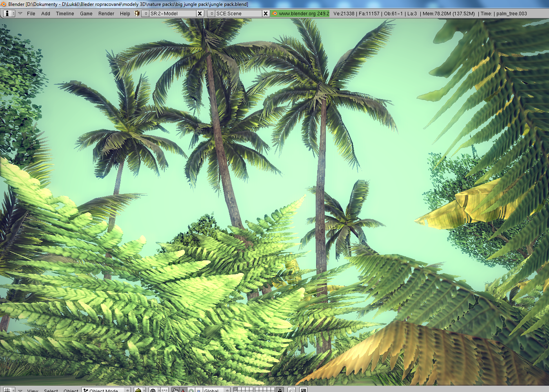Click the pivot point icon in the viewport header

[153, 390]
